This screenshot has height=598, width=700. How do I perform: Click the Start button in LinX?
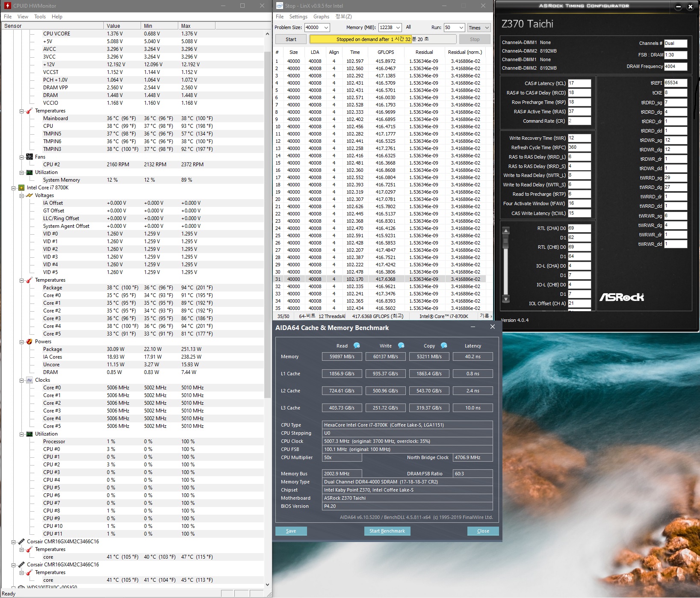(291, 39)
